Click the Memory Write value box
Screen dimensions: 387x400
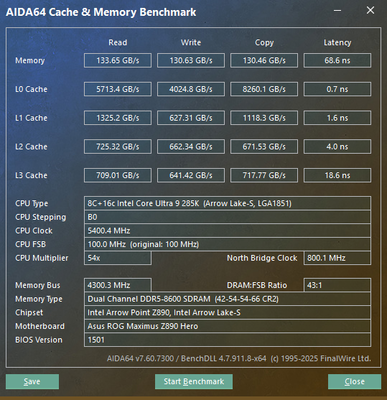point(191,60)
